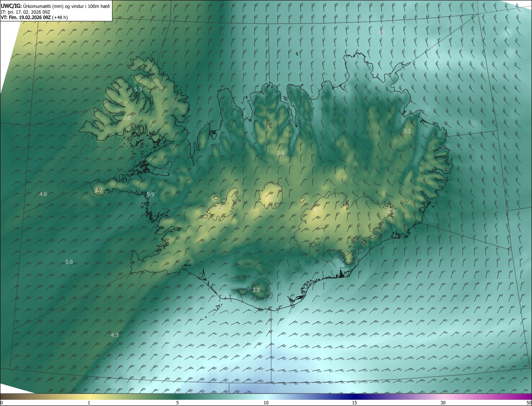Click the 0 tick on the color scale
This screenshot has width=532, height=406.
pos(2,403)
